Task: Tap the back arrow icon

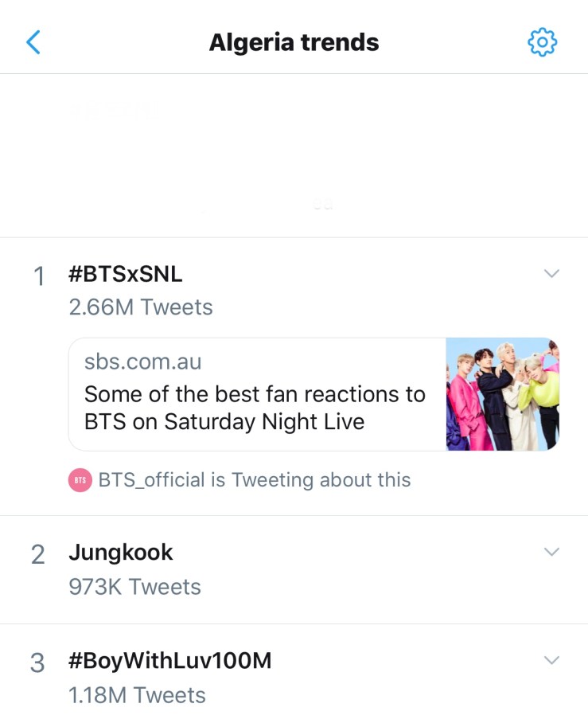Action: 33,42
